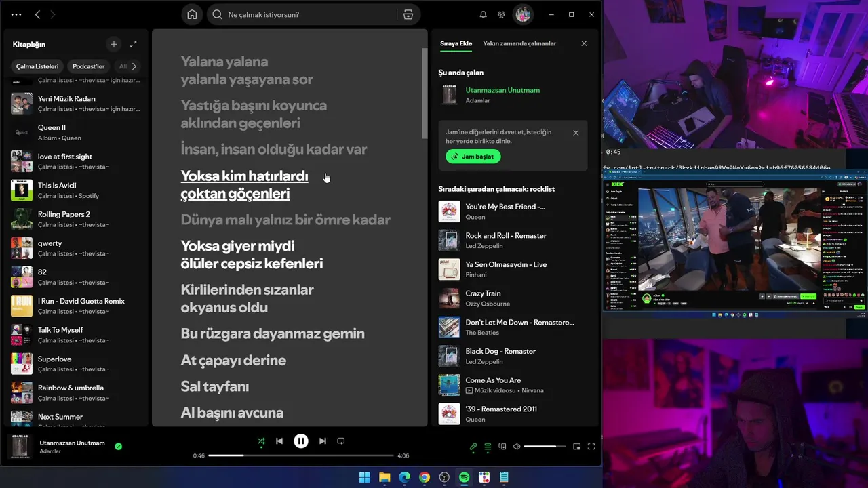868x488 pixels.
Task: Jump to lyric 'Bu rüzgara dayanmaz gemin'
Action: 273,333
